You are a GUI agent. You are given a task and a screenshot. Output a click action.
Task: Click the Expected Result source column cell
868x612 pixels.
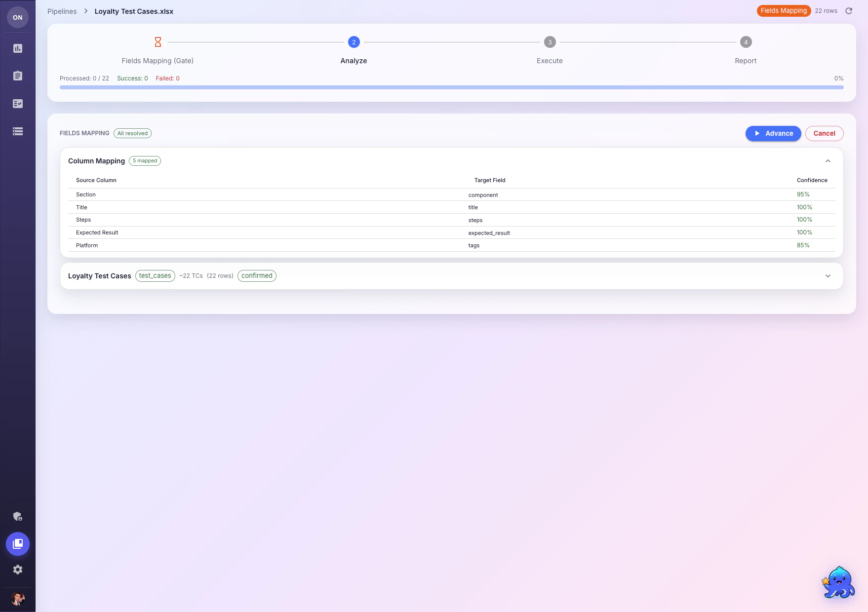97,232
